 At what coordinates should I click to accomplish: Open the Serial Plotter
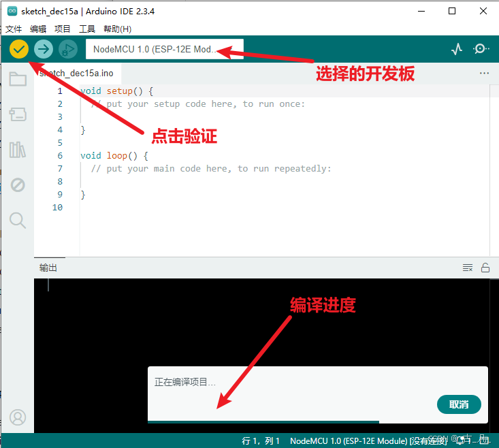tap(457, 49)
